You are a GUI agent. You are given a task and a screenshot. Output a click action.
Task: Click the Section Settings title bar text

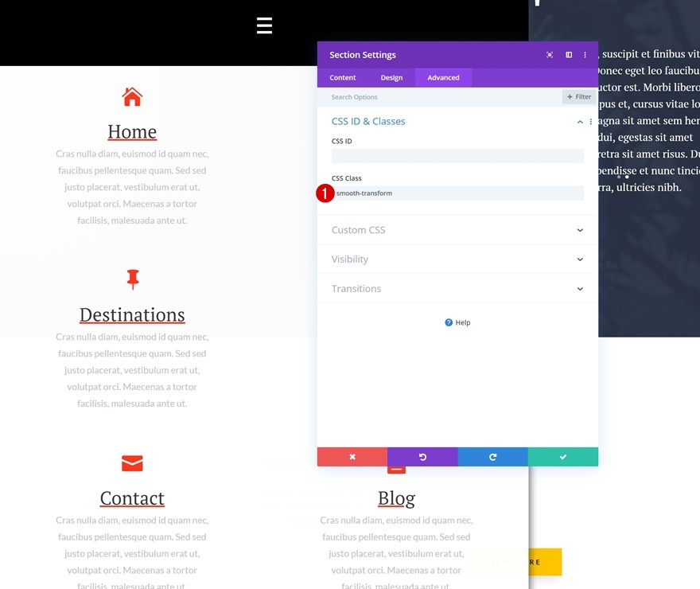click(x=363, y=55)
